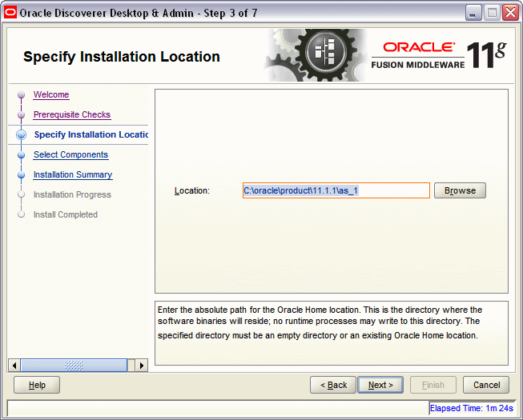Jump to Installation Summary step
The width and height of the screenshot is (523, 420).
pyautogui.click(x=73, y=174)
